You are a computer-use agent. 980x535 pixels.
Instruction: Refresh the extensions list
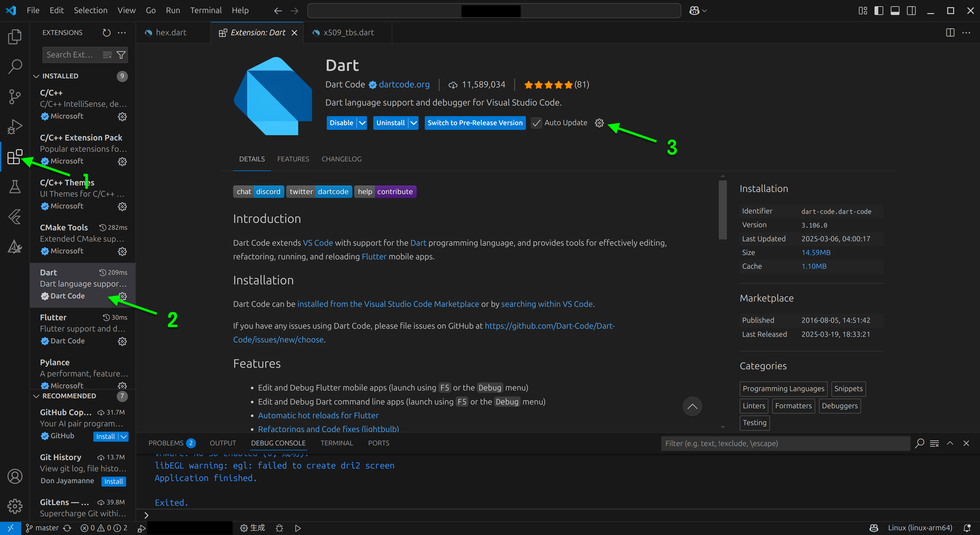click(106, 33)
